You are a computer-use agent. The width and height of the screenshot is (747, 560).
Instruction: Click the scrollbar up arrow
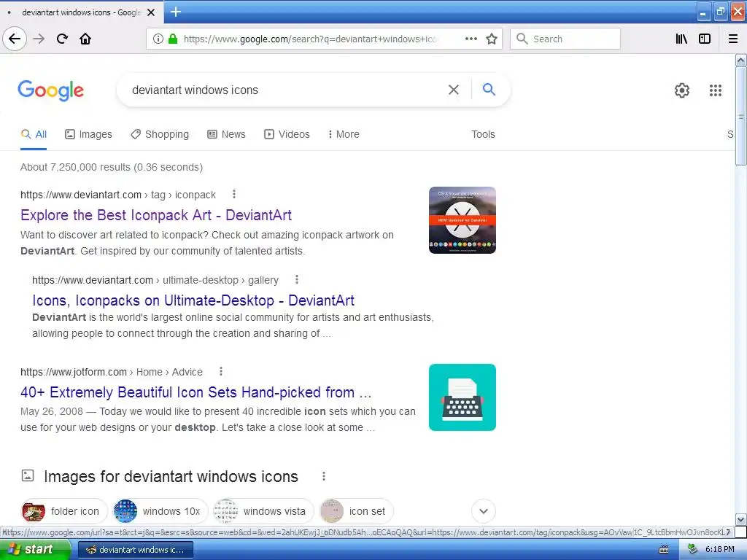tap(740, 60)
